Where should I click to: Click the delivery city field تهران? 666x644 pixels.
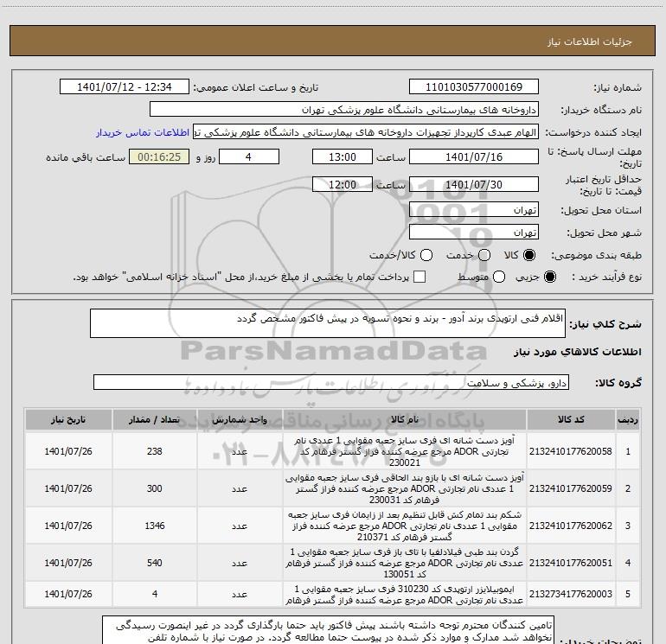click(474, 233)
